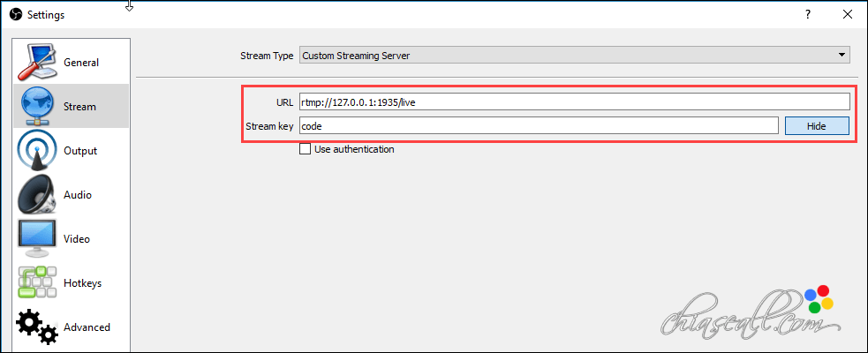Viewport: 868px width, 353px height.
Task: Open the Stream Type combo box
Action: pos(574,56)
